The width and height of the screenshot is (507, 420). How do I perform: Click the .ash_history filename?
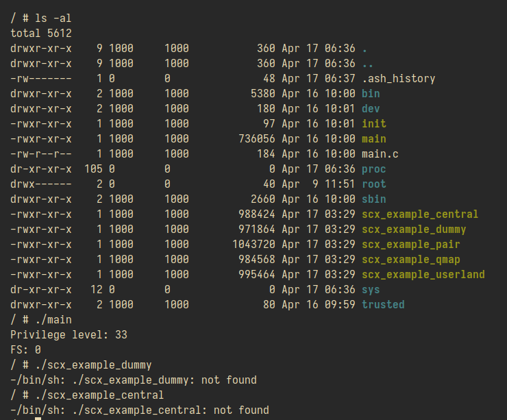[398, 79]
